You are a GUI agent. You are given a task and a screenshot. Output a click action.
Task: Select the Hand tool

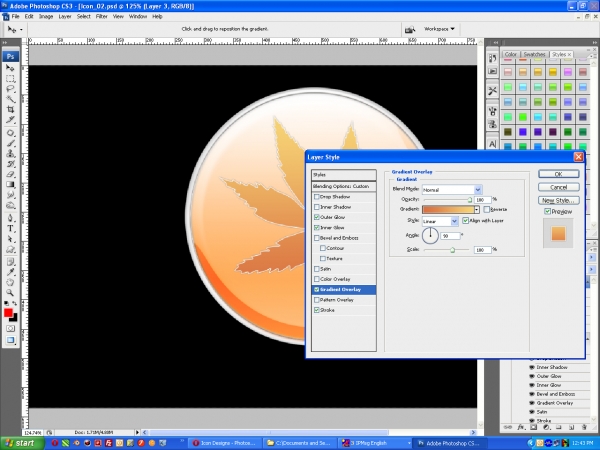[x=10, y=282]
